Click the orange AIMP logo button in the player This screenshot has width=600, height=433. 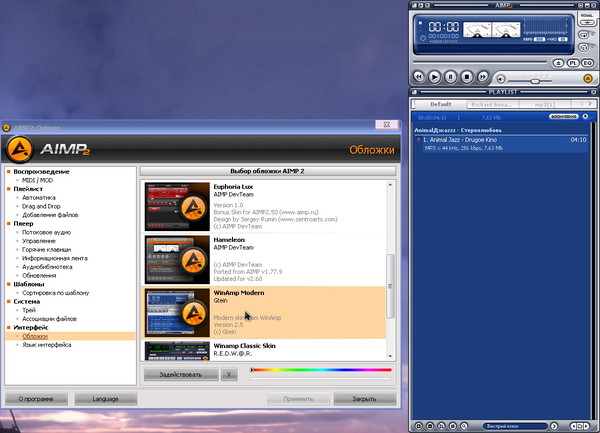588,78
